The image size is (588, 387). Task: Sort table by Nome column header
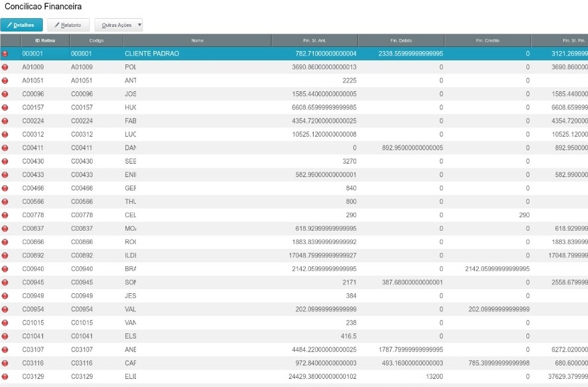point(196,40)
